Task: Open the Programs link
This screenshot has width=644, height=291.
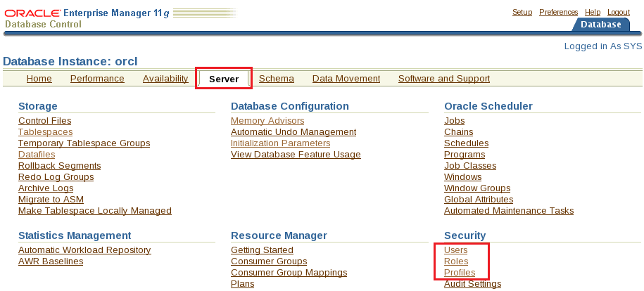Action: tap(465, 155)
